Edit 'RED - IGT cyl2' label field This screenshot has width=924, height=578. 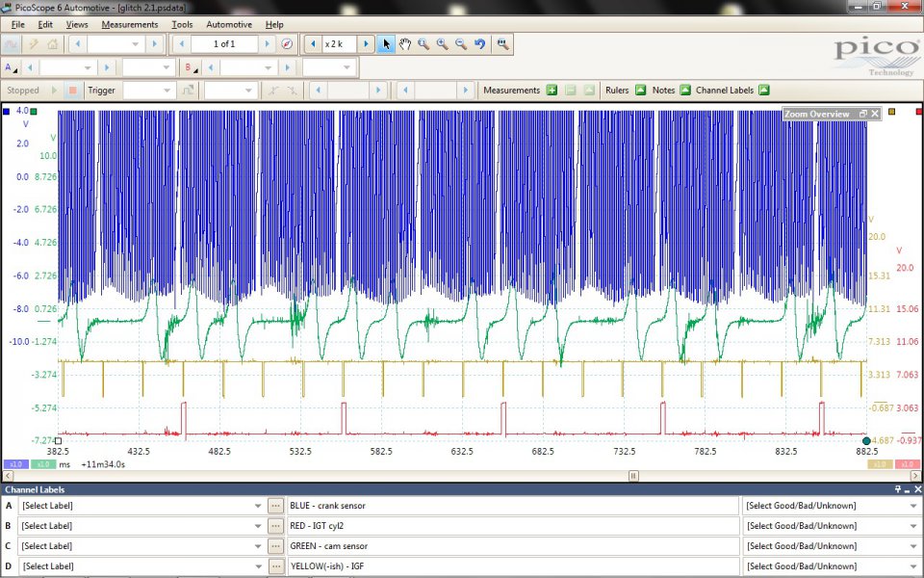513,526
